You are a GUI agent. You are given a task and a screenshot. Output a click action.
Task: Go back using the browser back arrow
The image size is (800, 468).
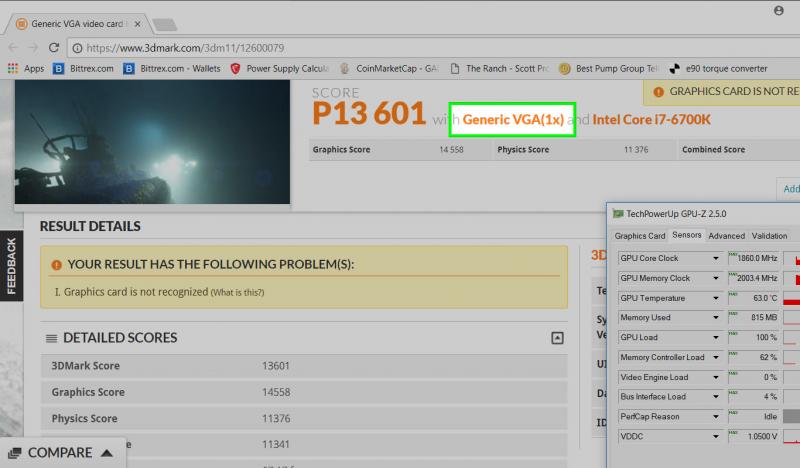13,47
